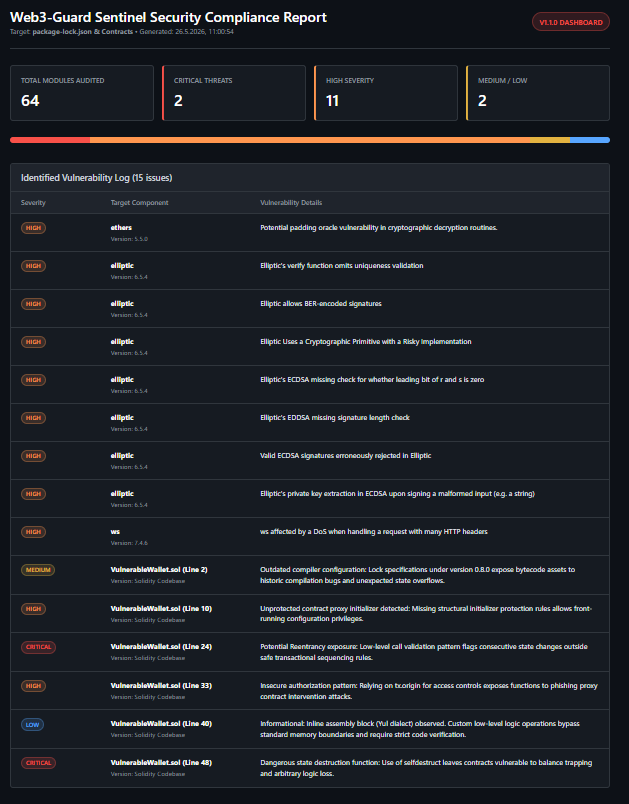
Task: Click the red critical segment of severity bar
Action: click(x=50, y=140)
